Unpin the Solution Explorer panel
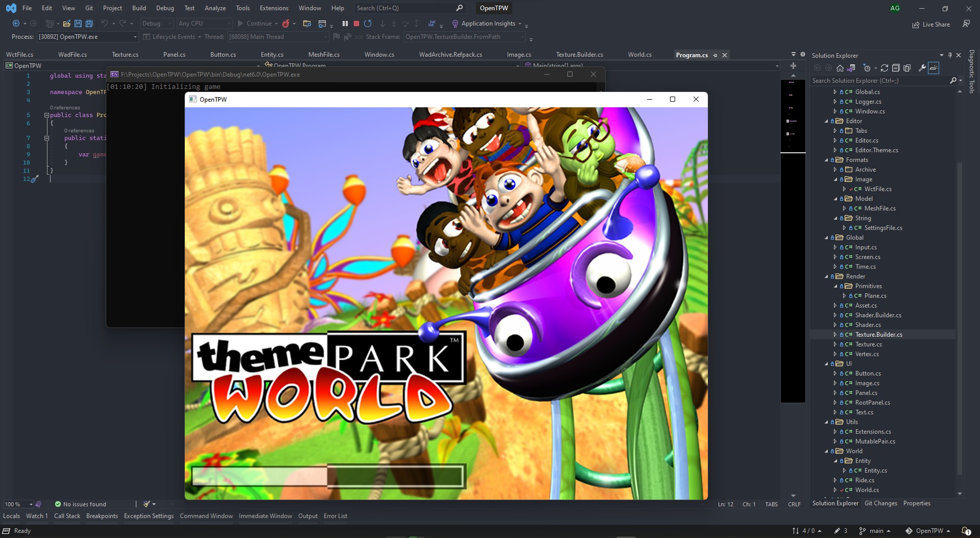 tap(950, 55)
